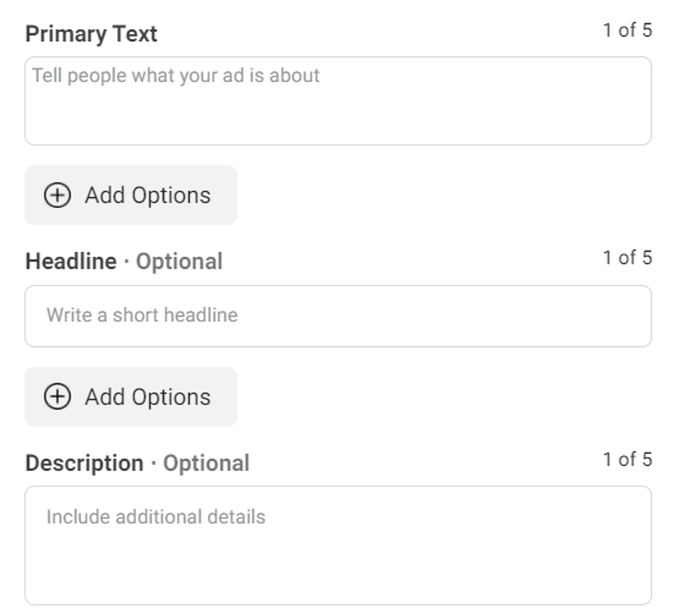
Task: Click the '1 of 5' counter beside Description
Action: click(x=627, y=460)
